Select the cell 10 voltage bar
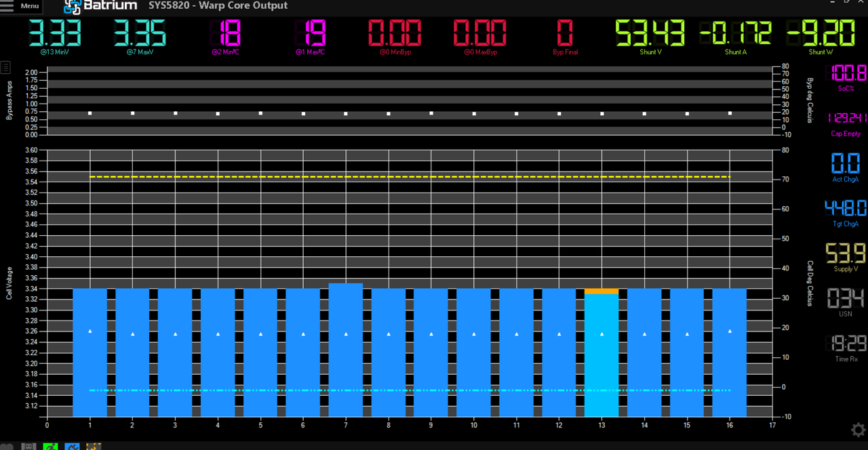The image size is (868, 450). pyautogui.click(x=473, y=352)
